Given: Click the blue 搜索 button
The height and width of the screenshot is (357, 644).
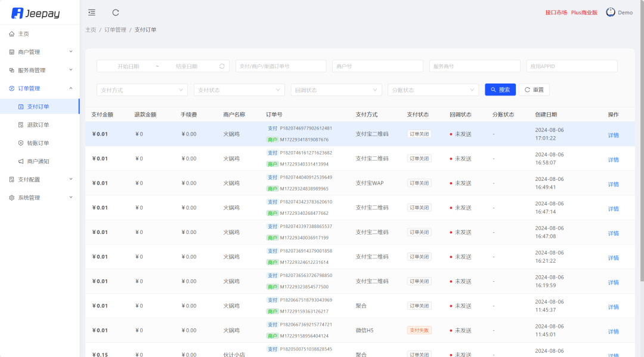Looking at the screenshot, I should (500, 90).
